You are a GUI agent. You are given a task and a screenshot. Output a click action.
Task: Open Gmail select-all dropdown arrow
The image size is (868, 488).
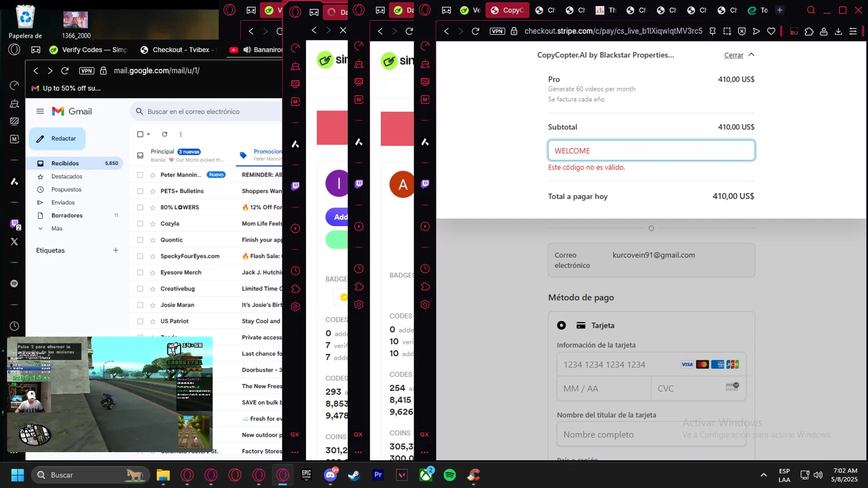[x=149, y=134]
